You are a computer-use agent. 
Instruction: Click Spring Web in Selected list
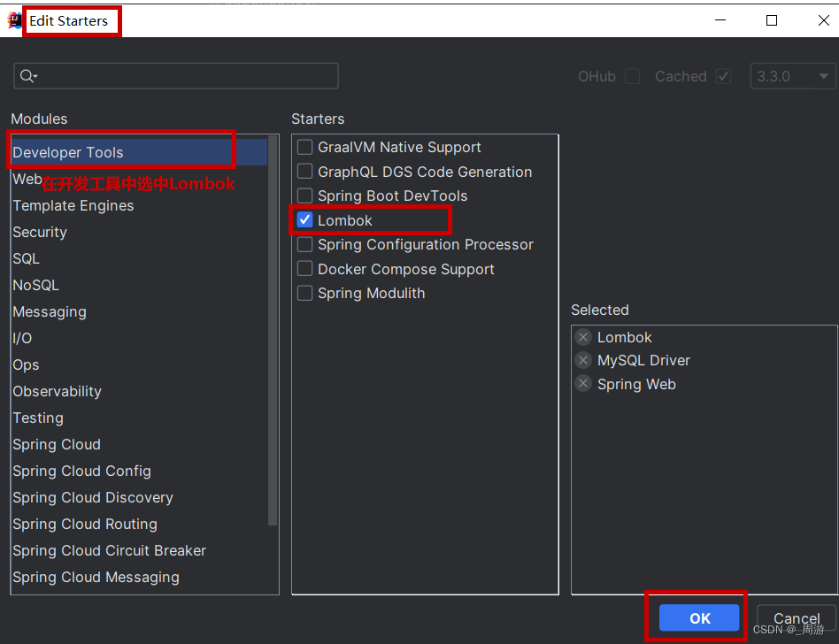pos(636,384)
